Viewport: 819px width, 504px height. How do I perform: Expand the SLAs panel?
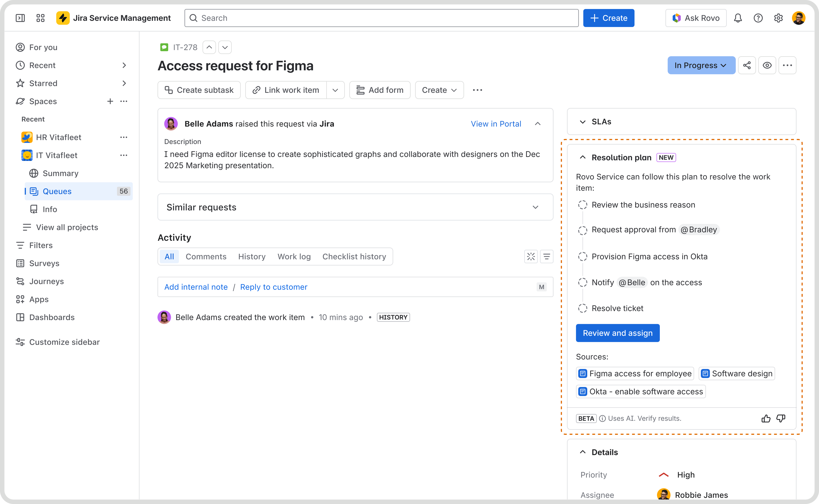point(681,122)
